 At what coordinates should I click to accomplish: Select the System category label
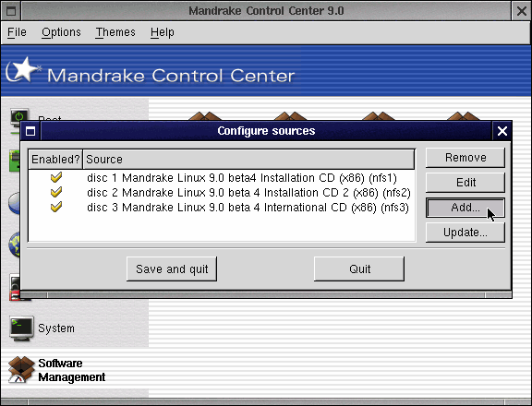pos(56,328)
